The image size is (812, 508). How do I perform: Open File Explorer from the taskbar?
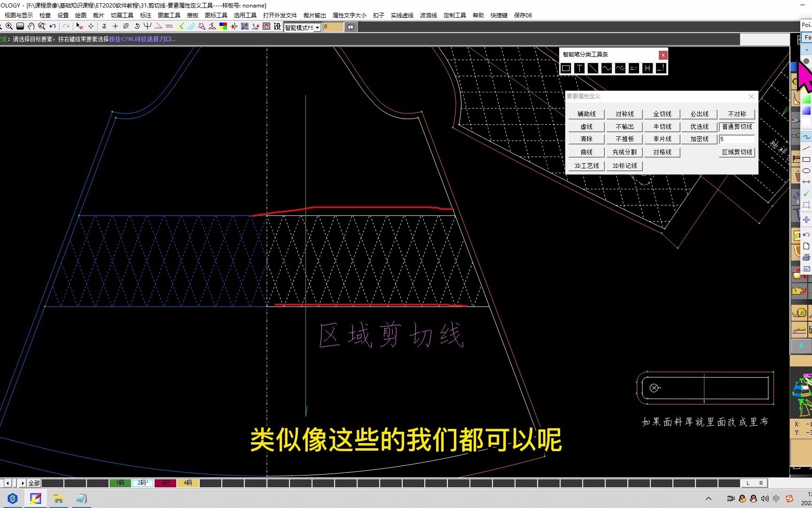[58, 499]
